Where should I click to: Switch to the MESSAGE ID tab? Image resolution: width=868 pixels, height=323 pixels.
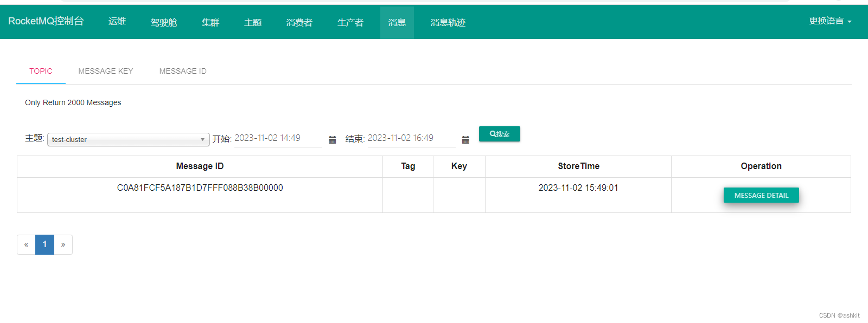[x=183, y=71]
